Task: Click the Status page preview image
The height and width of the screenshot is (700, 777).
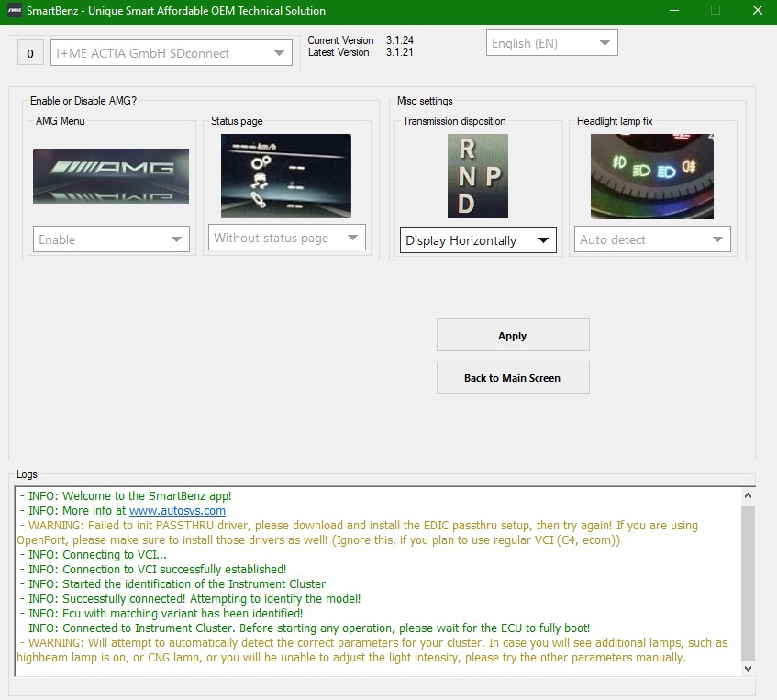Action: coord(286,176)
